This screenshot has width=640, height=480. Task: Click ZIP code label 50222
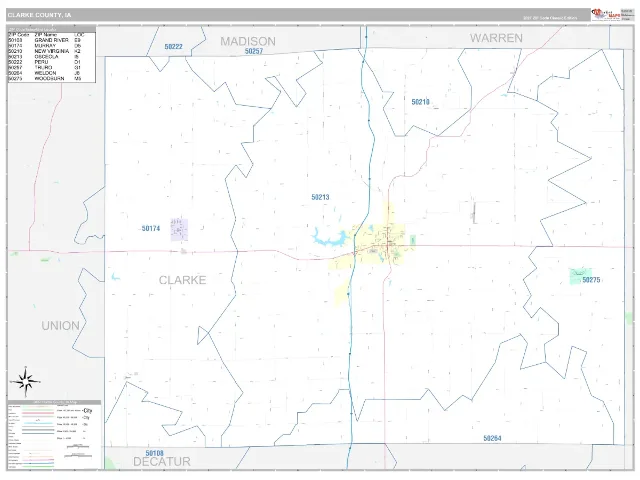click(173, 47)
